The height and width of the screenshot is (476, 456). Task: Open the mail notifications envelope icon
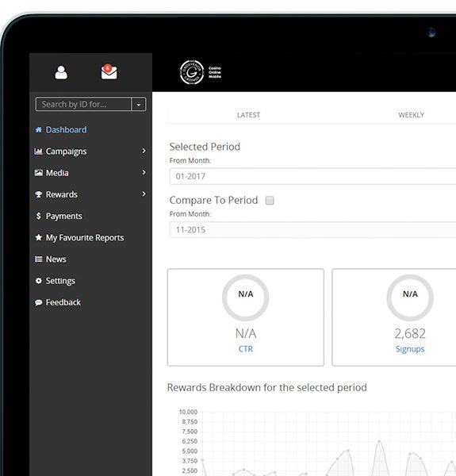coord(109,71)
